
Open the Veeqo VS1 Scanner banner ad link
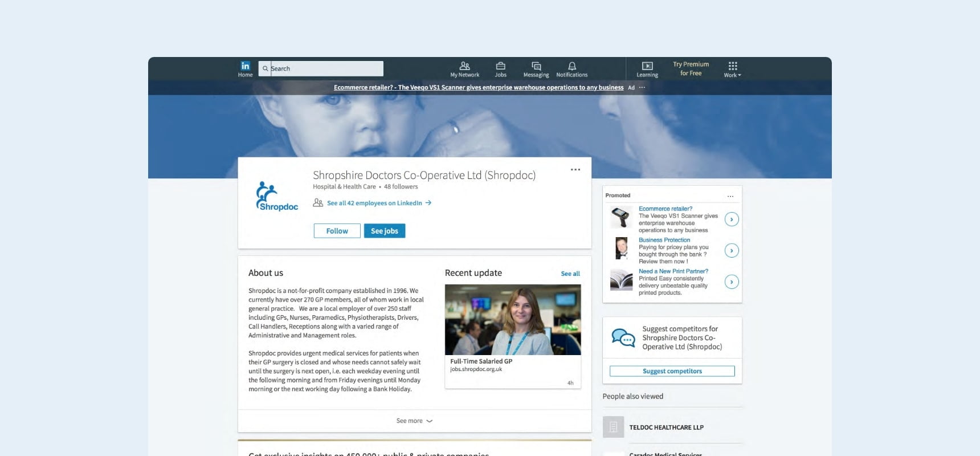pyautogui.click(x=479, y=87)
